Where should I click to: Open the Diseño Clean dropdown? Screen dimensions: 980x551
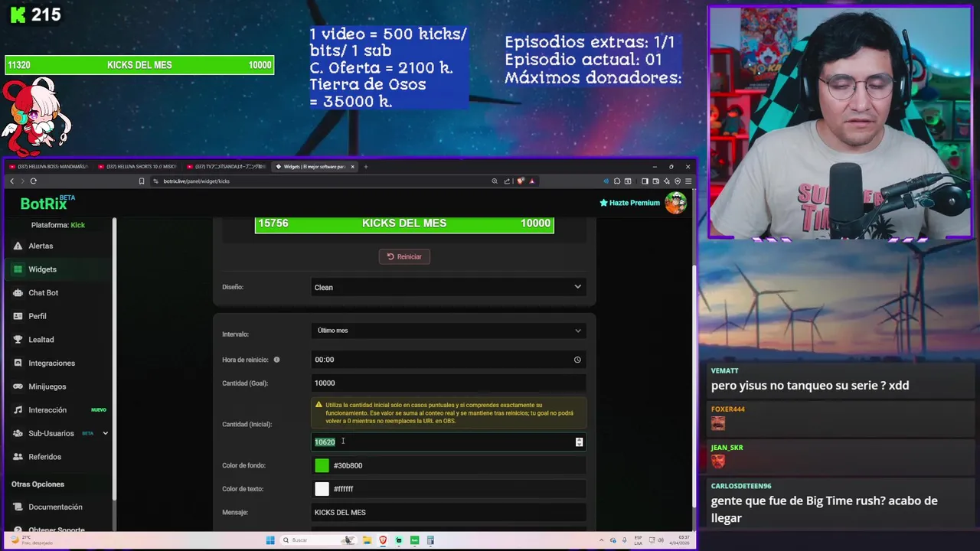click(x=448, y=287)
